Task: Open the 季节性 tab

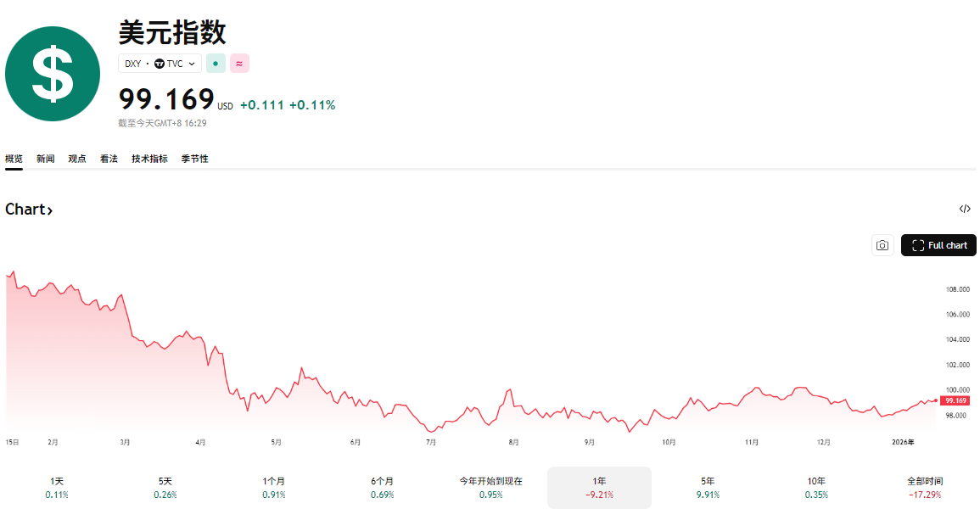Action: pos(194,159)
